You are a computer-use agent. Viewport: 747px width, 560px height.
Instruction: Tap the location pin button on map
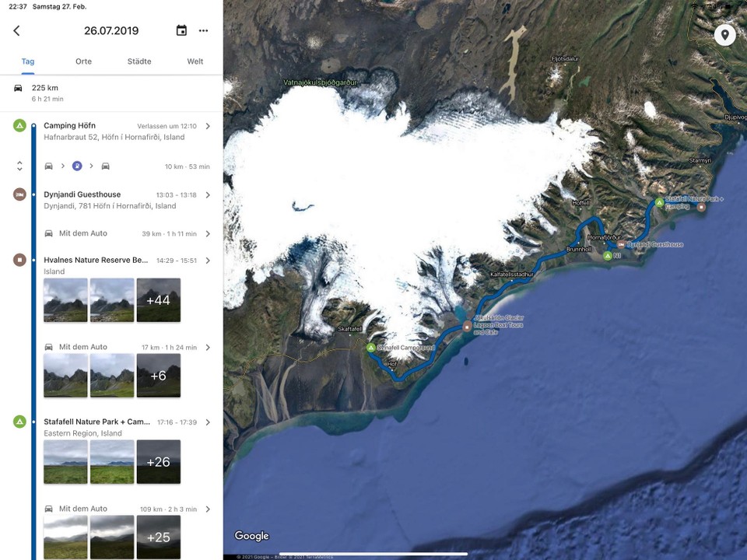pyautogui.click(x=724, y=35)
